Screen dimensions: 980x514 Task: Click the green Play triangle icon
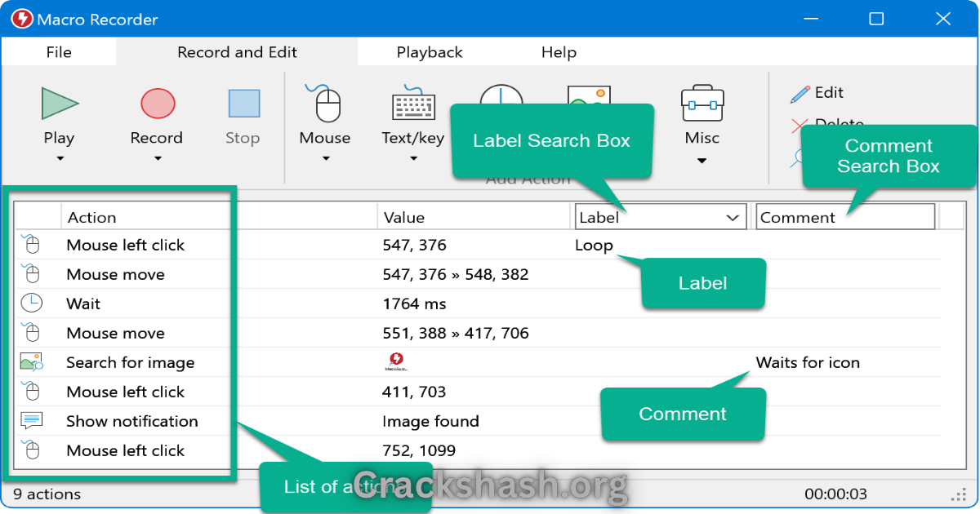tap(60, 104)
